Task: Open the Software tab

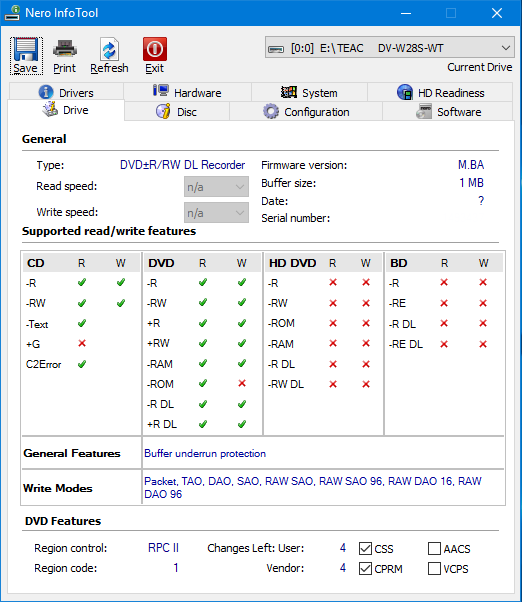Action: pos(448,112)
